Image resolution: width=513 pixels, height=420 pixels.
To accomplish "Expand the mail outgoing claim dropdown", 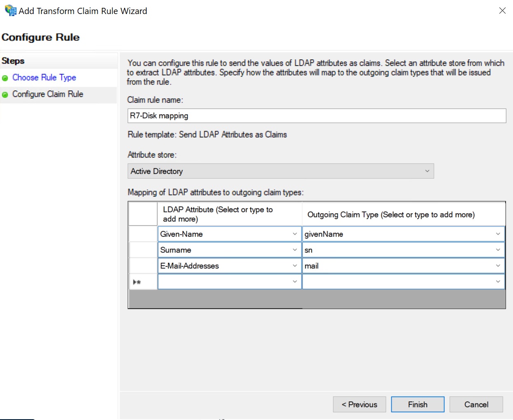I will 498,266.
